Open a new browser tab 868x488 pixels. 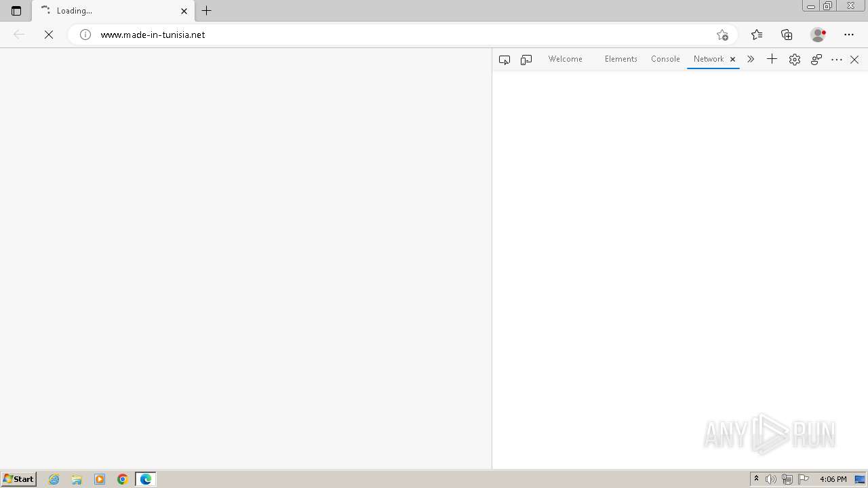207,11
